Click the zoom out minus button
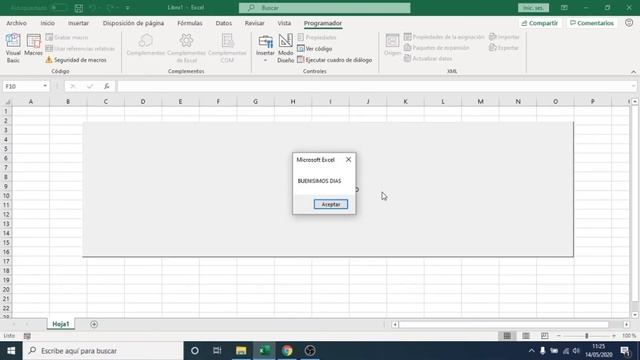 pos(559,336)
